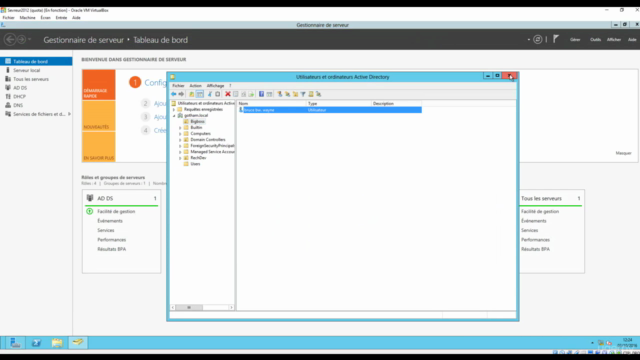Select DHCP in the sidebar
The image size is (640, 360).
19,97
